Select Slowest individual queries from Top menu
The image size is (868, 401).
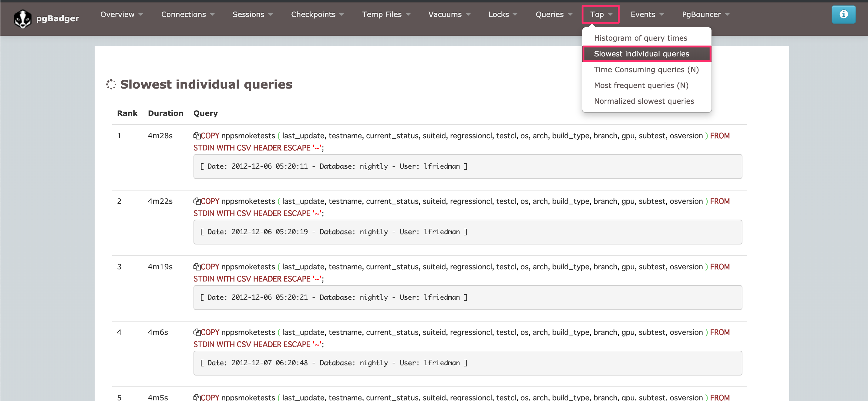click(x=641, y=54)
